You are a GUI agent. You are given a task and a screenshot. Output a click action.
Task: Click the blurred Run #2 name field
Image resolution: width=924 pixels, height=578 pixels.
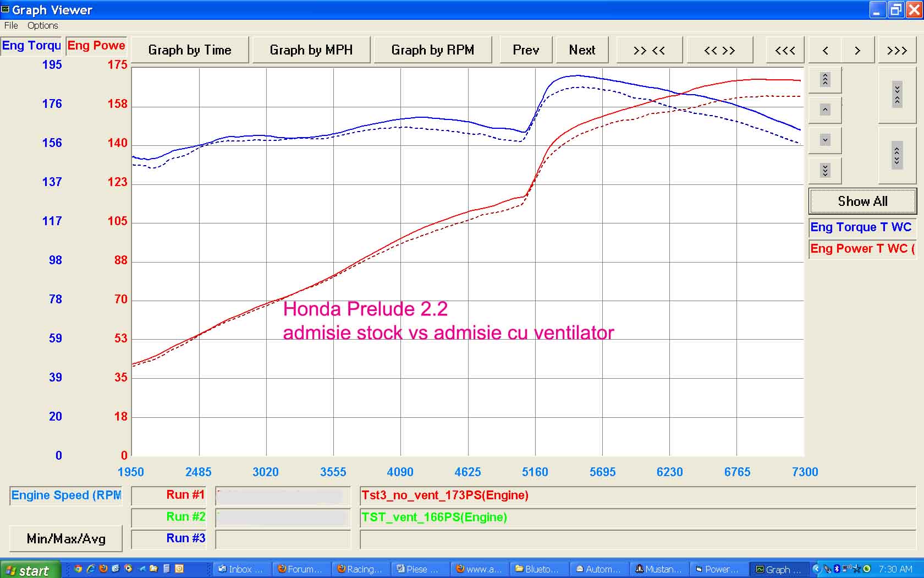point(283,517)
